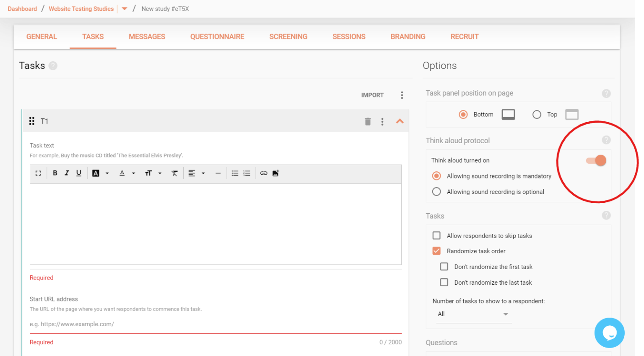The image size is (644, 356).
Task: Apply bold formatting in the task editor
Action: point(55,173)
